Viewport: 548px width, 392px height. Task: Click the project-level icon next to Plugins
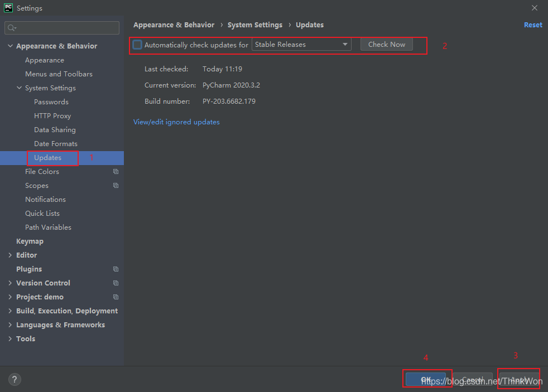click(116, 269)
